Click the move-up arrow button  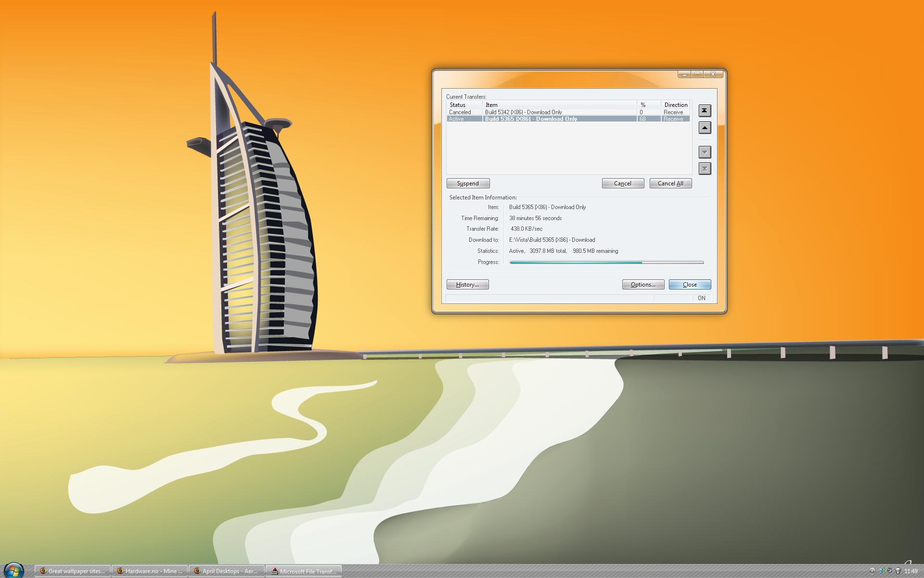coord(705,128)
